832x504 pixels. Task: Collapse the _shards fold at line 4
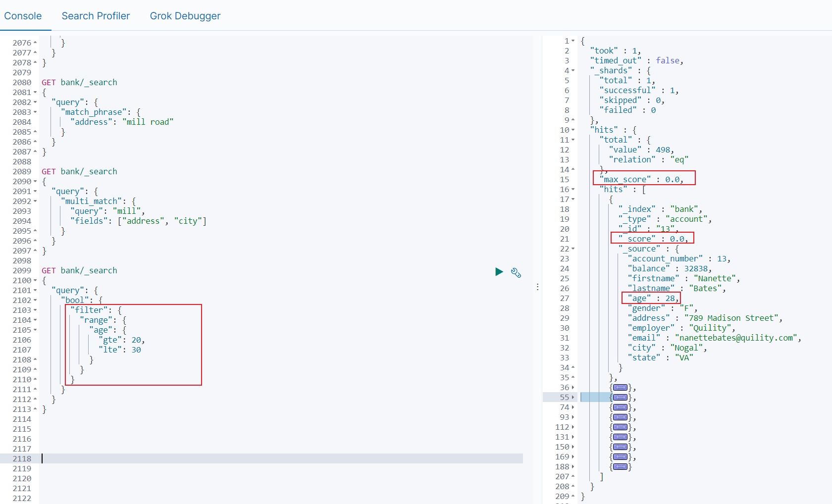tap(573, 70)
